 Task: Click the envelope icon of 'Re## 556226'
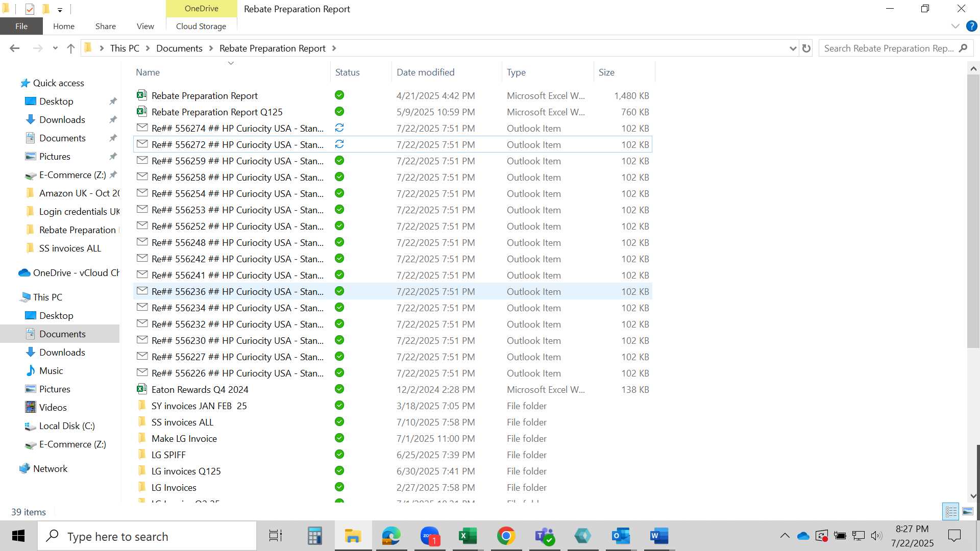click(x=142, y=372)
